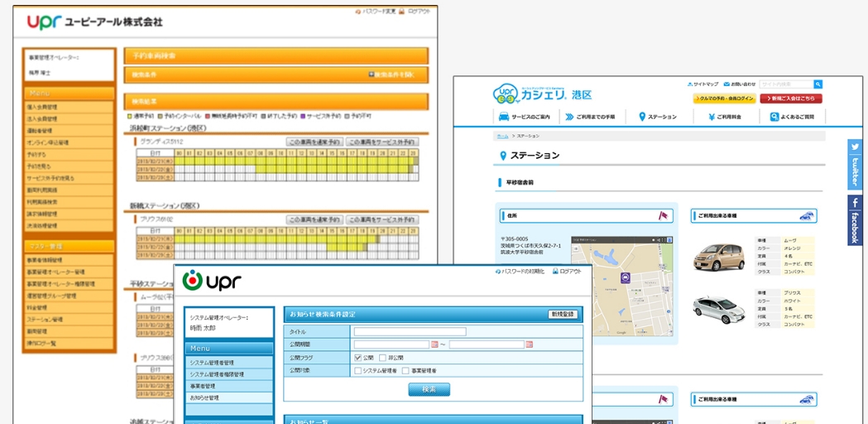Check the システム管理者 checkbox

[357, 370]
